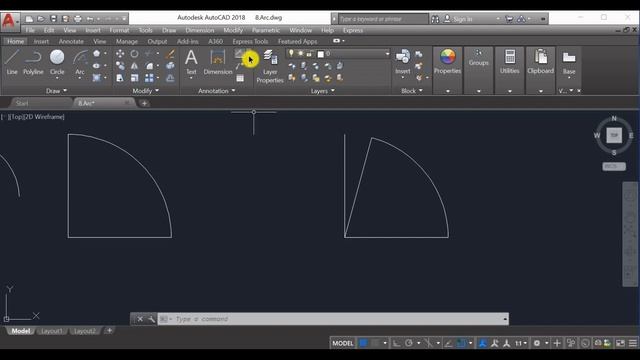The width and height of the screenshot is (640, 360).
Task: Open the Parametric menu
Action: tap(266, 30)
